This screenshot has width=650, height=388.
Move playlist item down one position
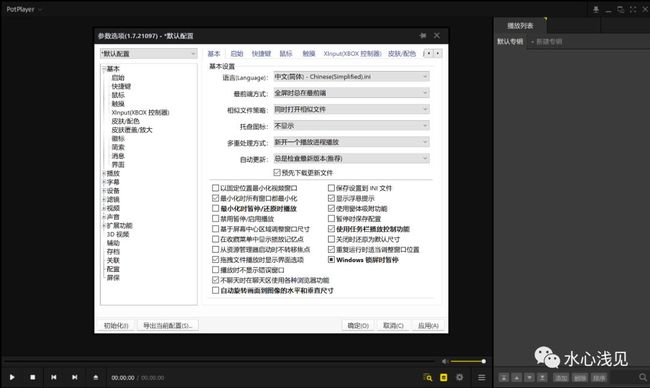point(529,377)
